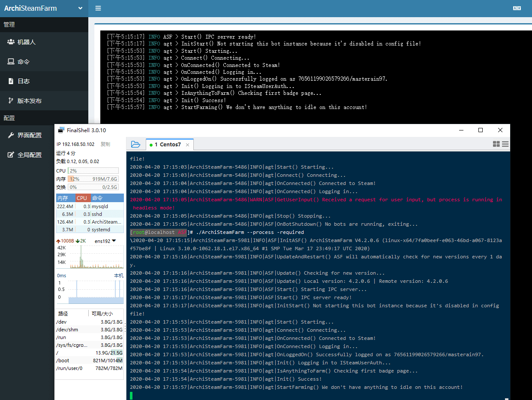Toggle the sidebar with the hamburger icon
Screen dimensions: 532x400
(x=98, y=8)
